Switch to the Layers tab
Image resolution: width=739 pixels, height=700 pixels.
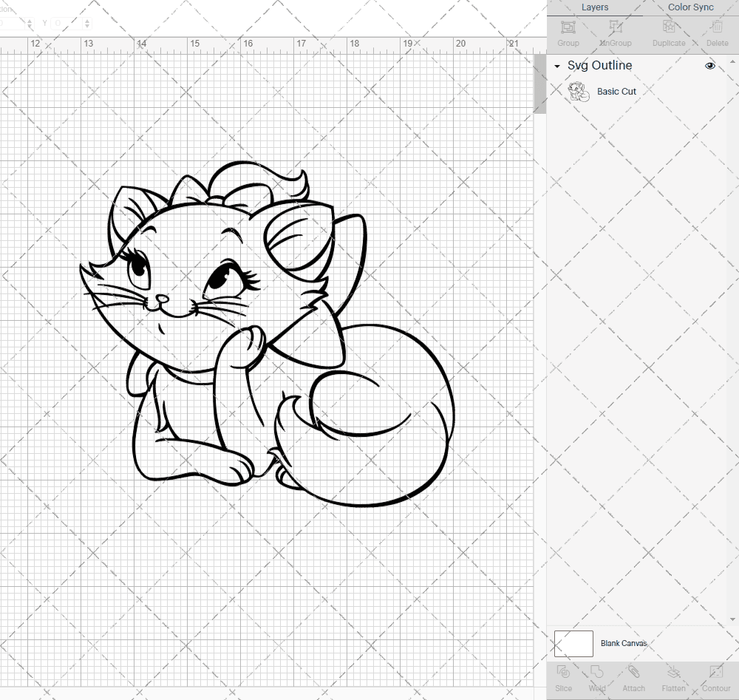[594, 7]
